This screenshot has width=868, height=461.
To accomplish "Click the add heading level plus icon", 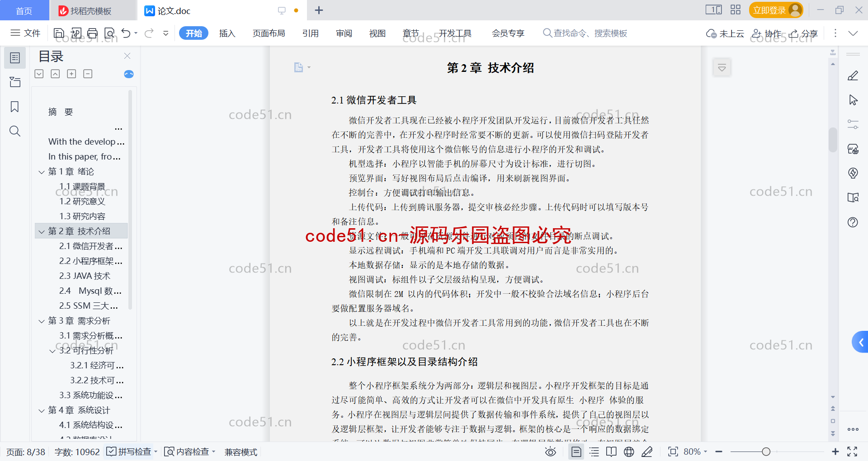I will click(x=71, y=74).
